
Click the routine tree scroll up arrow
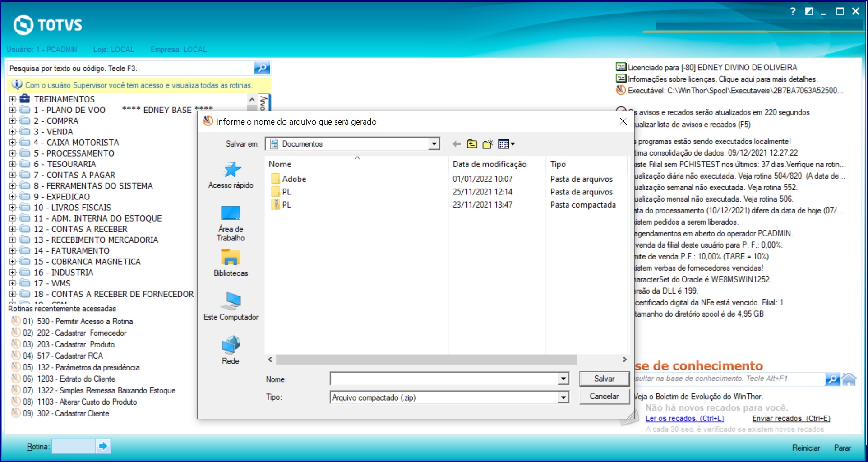tap(252, 99)
